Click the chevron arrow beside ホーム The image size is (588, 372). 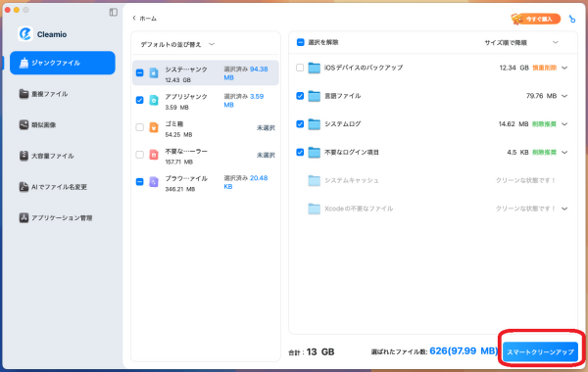click(x=134, y=18)
